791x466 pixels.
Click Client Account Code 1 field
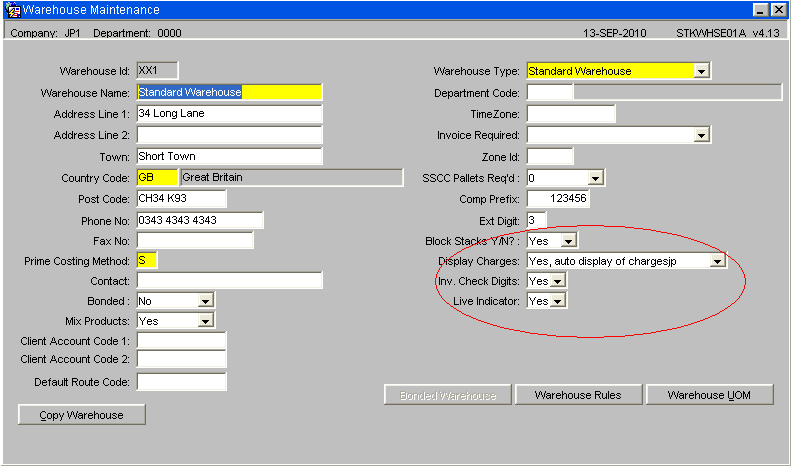[x=181, y=341]
